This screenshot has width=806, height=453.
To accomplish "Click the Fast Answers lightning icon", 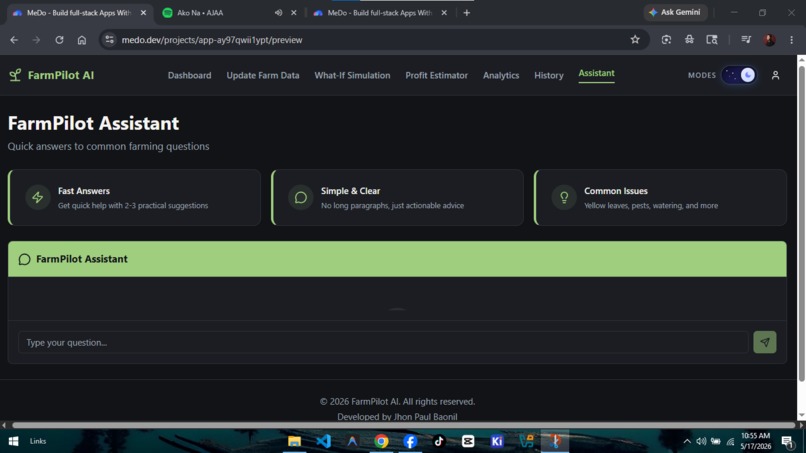I will (x=38, y=197).
